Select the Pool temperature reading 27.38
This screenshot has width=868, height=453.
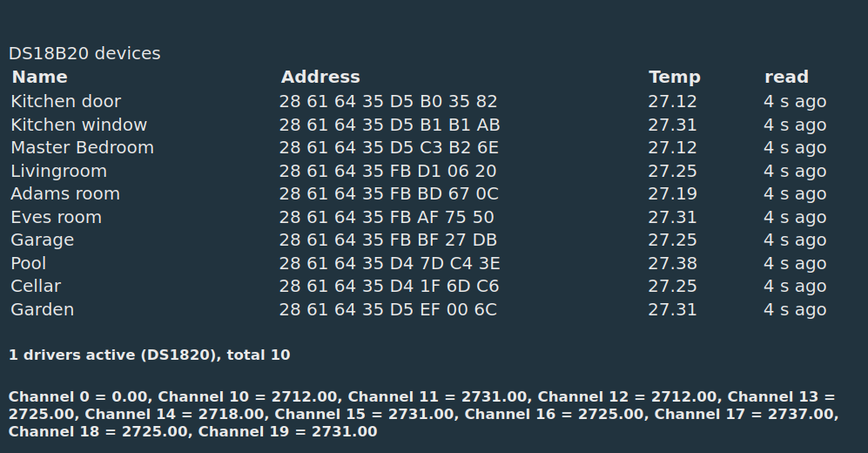coord(672,263)
